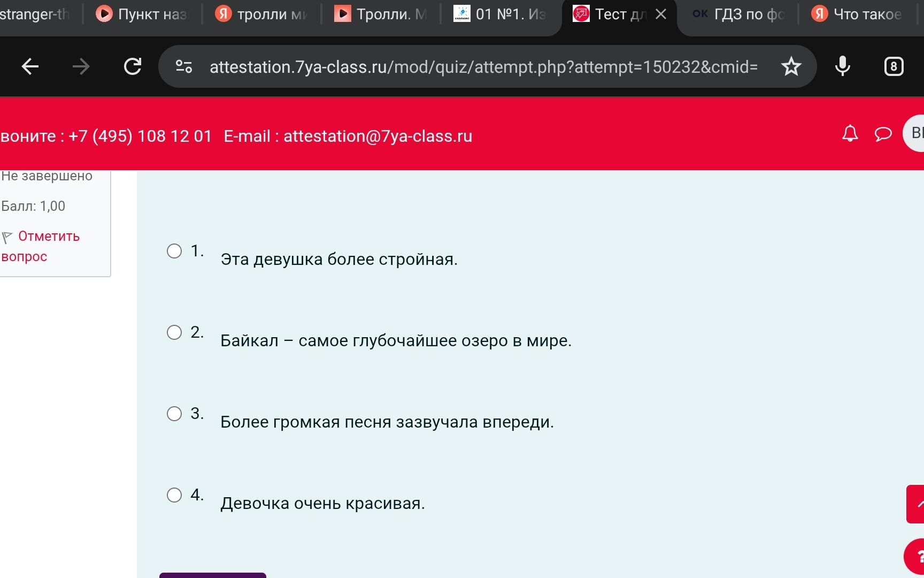Switch to the ГДЗ по фо tab
924x578 pixels.
pos(738,14)
